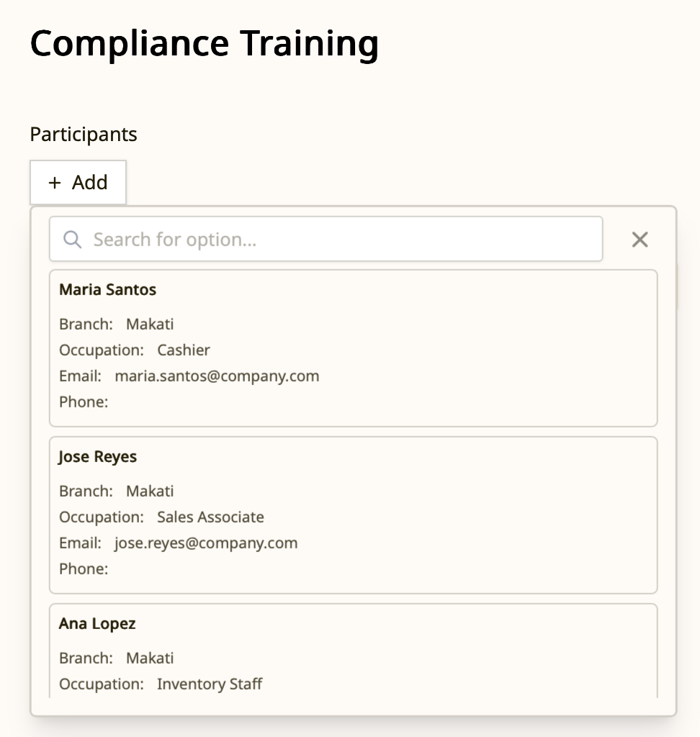Image resolution: width=700 pixels, height=737 pixels.
Task: Click the Participants label
Action: [x=84, y=135]
